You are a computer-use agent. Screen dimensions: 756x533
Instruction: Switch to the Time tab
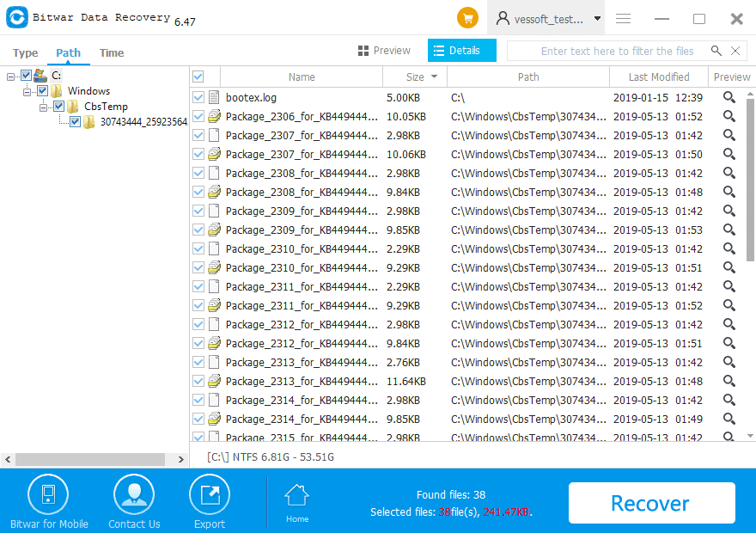point(112,52)
